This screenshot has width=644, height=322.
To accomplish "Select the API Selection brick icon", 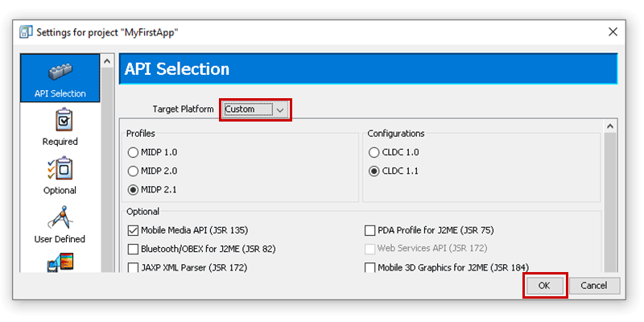I will 60,73.
